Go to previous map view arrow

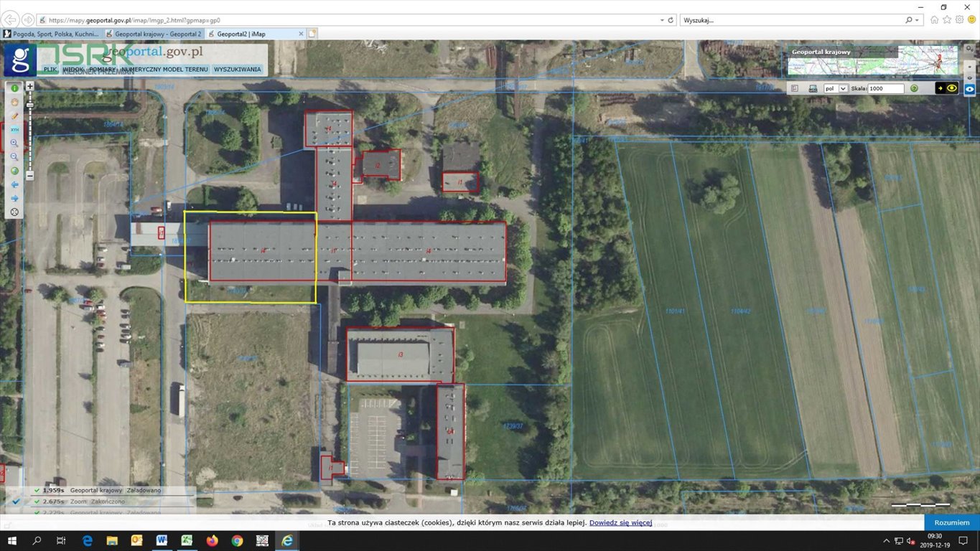coord(14,184)
